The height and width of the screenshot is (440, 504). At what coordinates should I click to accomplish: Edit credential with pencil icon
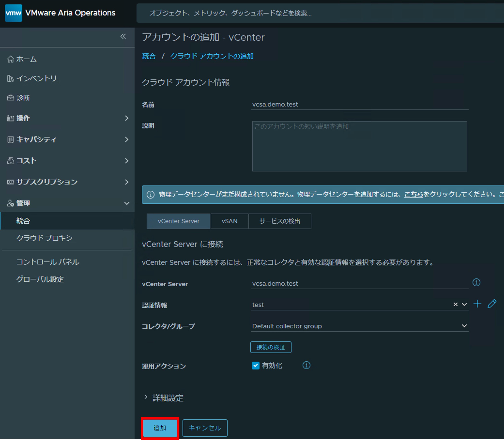point(492,304)
